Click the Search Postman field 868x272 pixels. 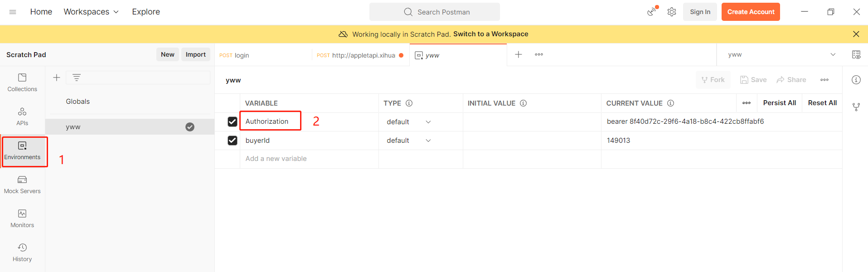pyautogui.click(x=435, y=12)
